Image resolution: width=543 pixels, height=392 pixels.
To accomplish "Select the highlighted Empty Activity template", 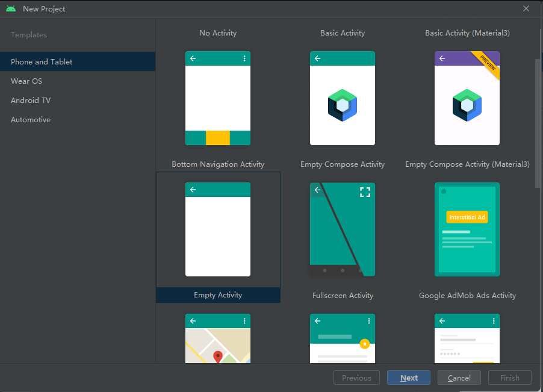I will click(218, 229).
